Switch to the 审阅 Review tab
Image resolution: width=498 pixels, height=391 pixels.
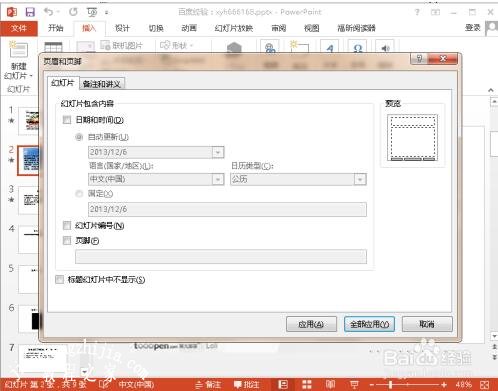(279, 28)
